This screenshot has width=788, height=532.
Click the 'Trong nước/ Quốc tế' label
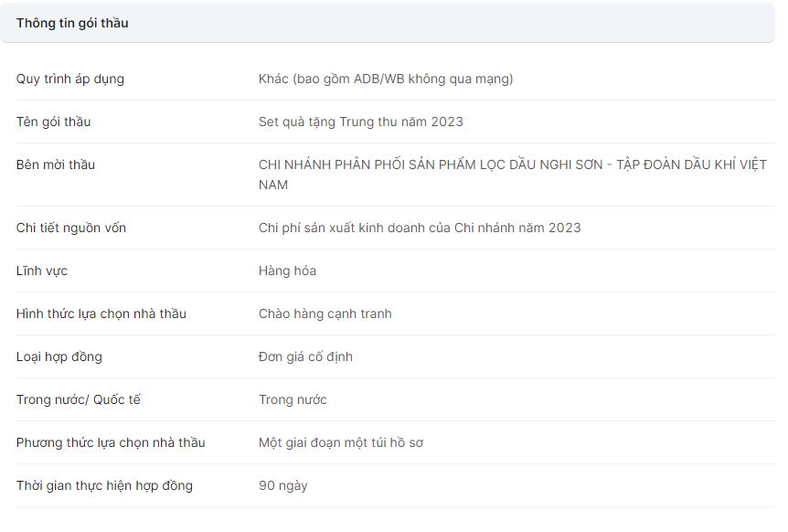coord(79,399)
